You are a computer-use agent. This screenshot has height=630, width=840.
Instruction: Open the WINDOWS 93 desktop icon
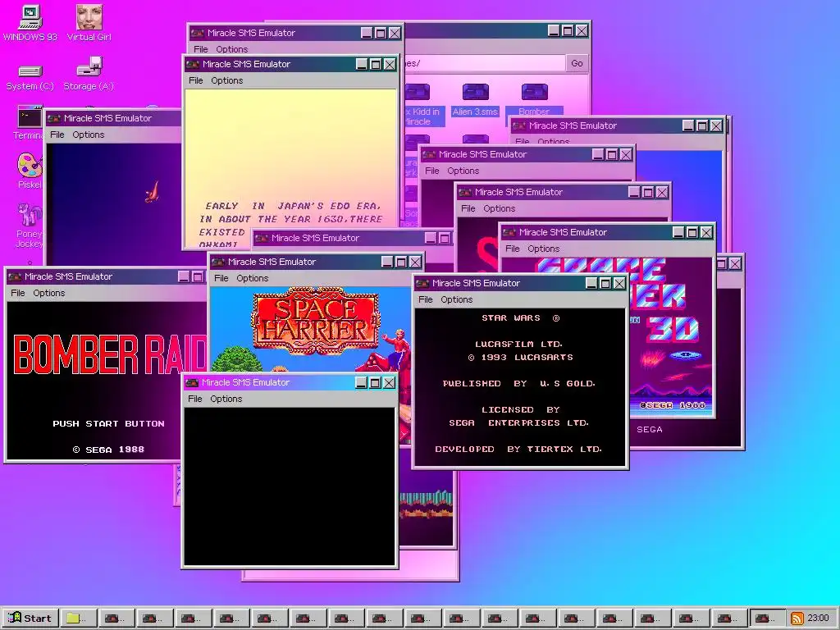pos(30,23)
